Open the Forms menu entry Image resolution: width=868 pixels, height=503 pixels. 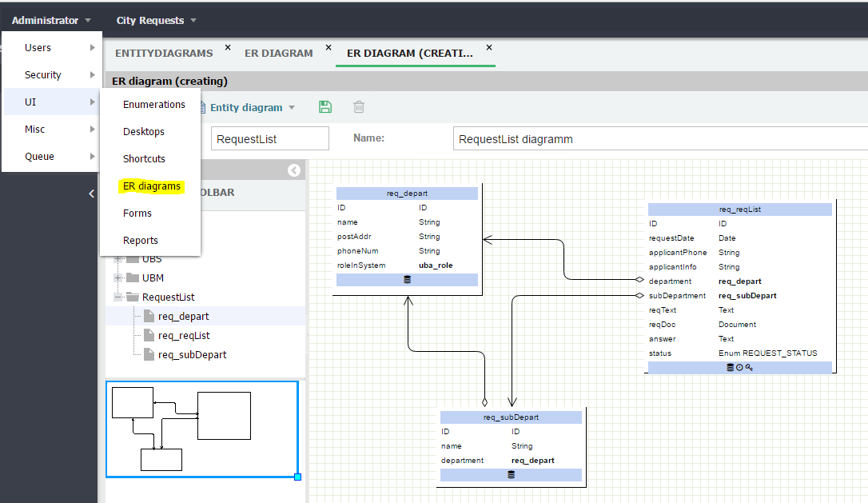coord(138,213)
